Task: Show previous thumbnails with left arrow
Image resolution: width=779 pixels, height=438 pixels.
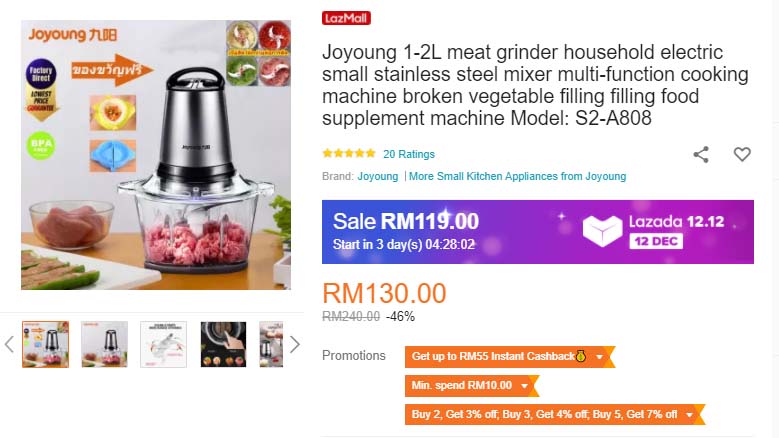Action: [9, 344]
